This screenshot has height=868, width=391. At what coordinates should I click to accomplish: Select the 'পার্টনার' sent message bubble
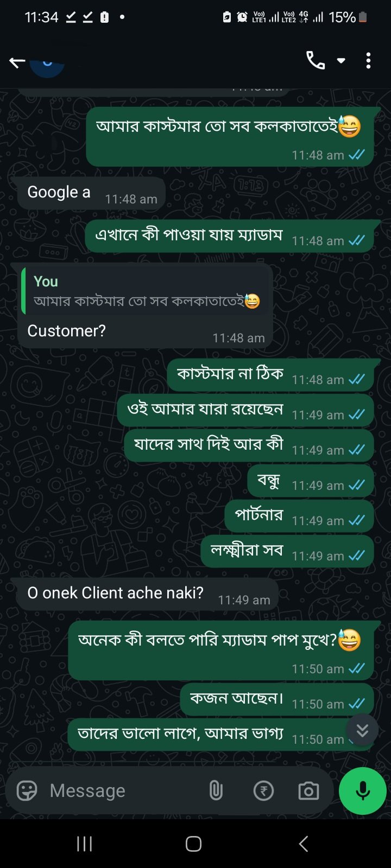(x=299, y=516)
